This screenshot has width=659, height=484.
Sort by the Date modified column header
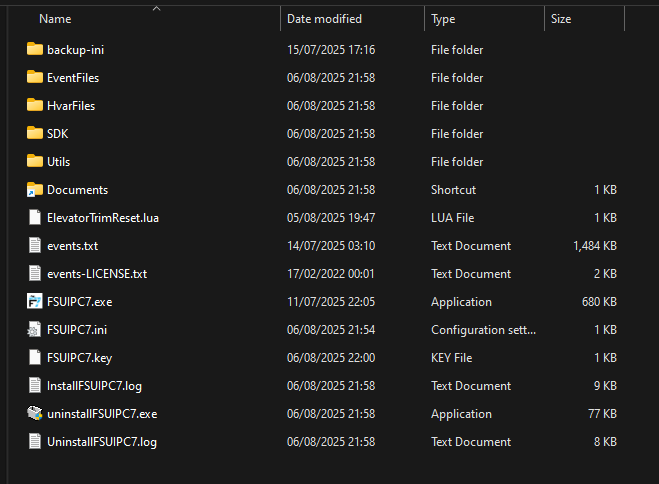point(324,19)
